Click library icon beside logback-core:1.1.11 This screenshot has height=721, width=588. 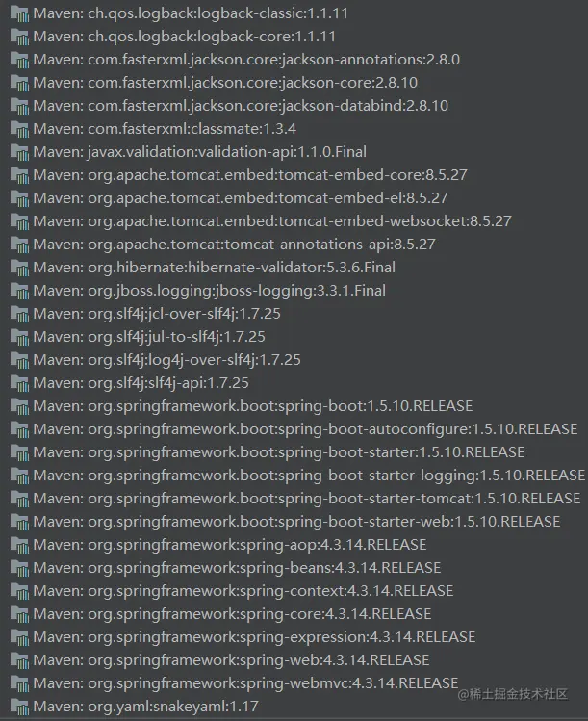pyautogui.click(x=19, y=37)
